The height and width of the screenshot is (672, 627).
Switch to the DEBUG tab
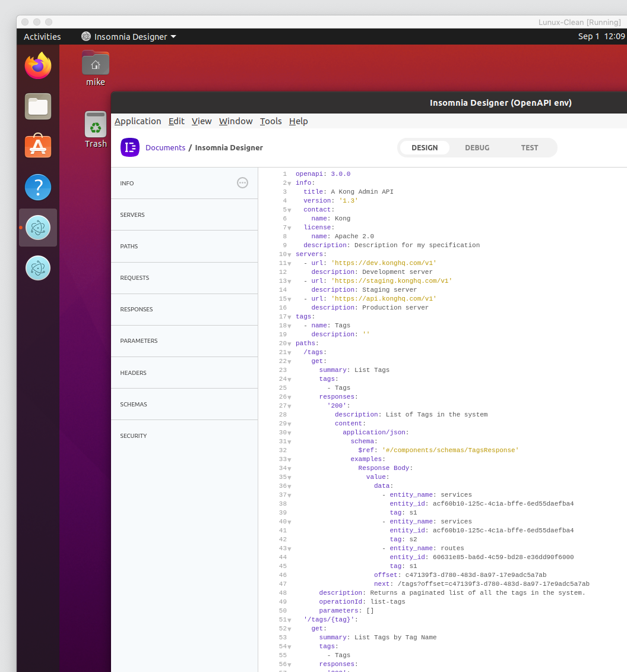pyautogui.click(x=477, y=147)
